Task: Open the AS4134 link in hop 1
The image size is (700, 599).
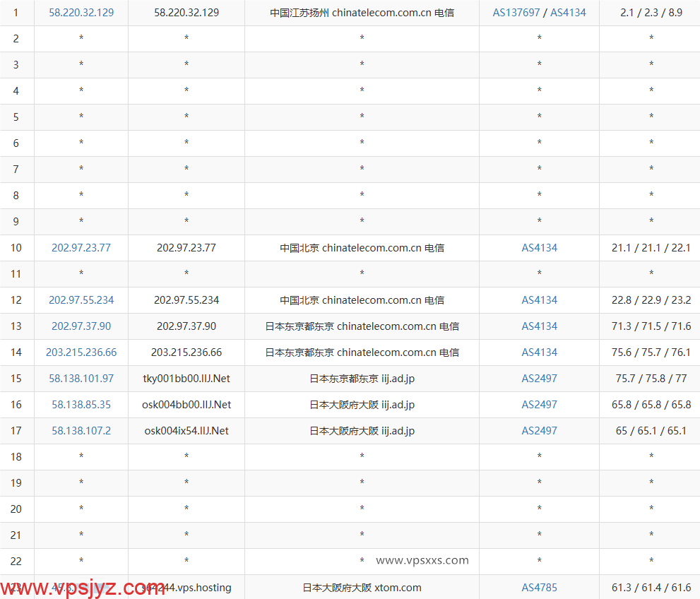Action: pos(568,13)
